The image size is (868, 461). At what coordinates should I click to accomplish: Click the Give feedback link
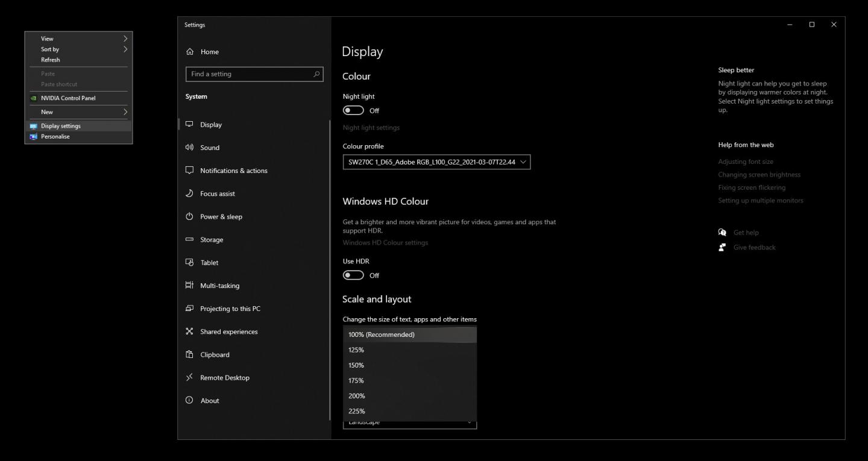point(754,248)
